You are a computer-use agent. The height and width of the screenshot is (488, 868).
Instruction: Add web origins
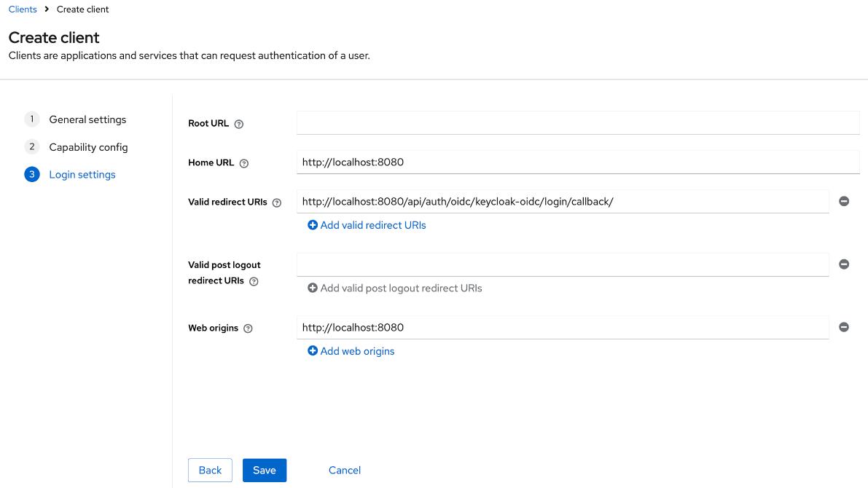[351, 351]
